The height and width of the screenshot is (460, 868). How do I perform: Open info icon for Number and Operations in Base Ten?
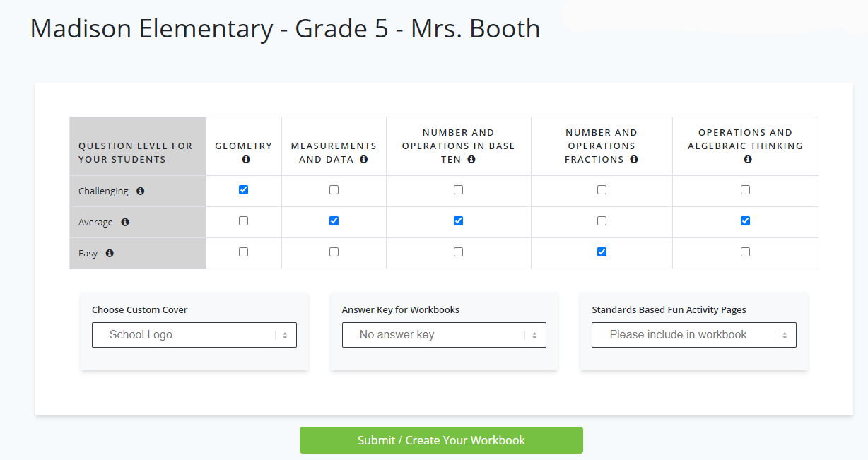click(471, 160)
